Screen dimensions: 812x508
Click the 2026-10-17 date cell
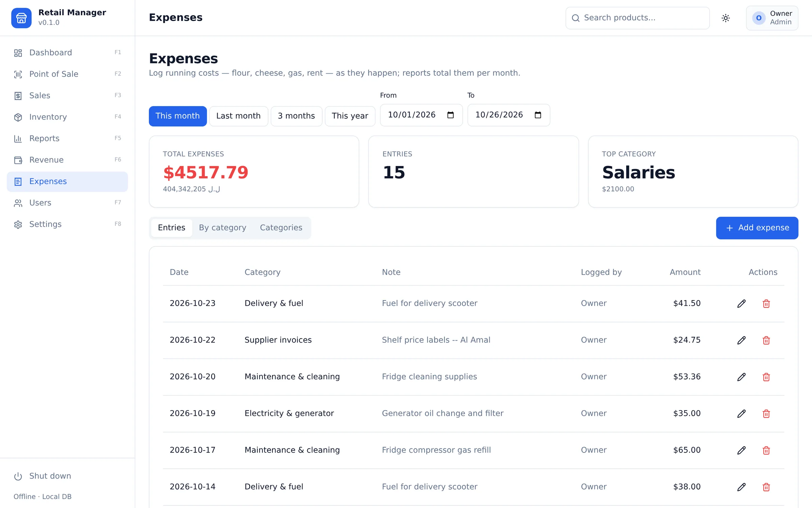coord(193,450)
